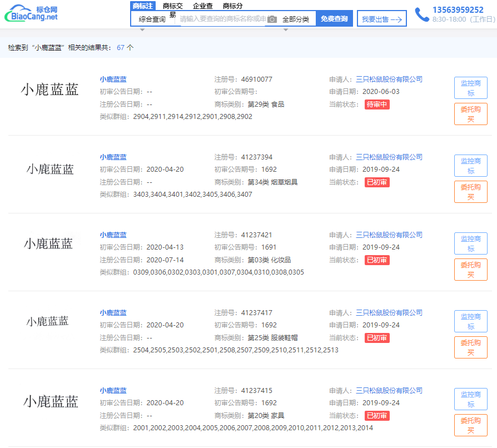Click the 已初审 badge for 第20类 家具

377,416
